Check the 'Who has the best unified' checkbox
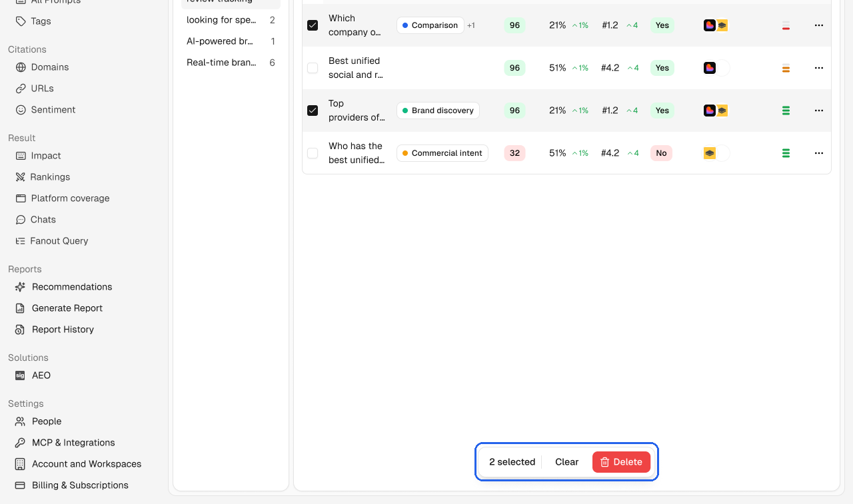This screenshot has width=853, height=504. point(313,153)
